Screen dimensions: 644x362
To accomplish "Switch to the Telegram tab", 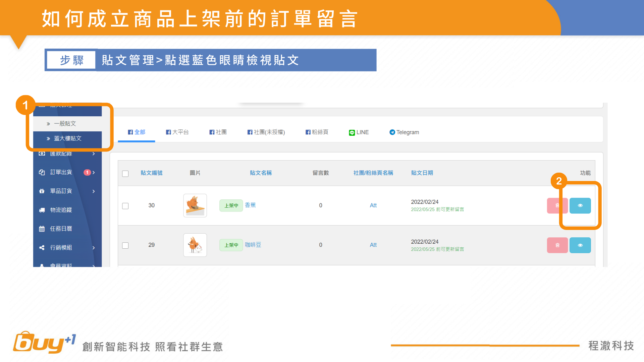I will (404, 132).
